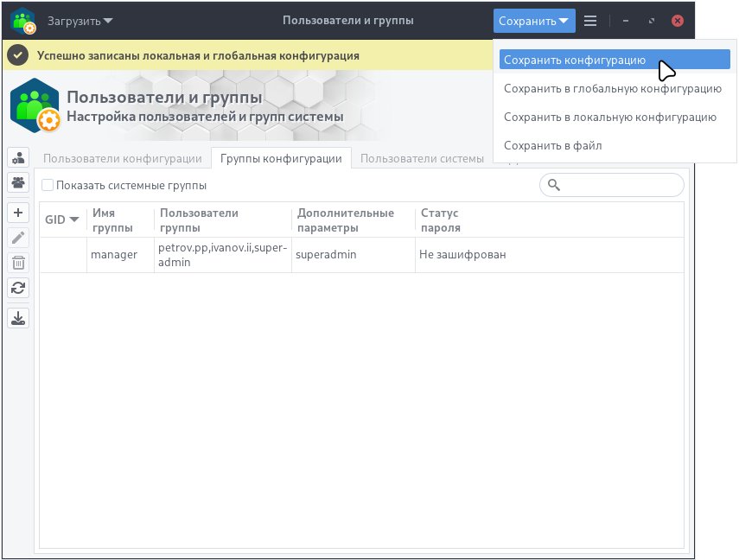Toggle the Показать системные группы checkbox
The image size is (739, 560).
[48, 185]
